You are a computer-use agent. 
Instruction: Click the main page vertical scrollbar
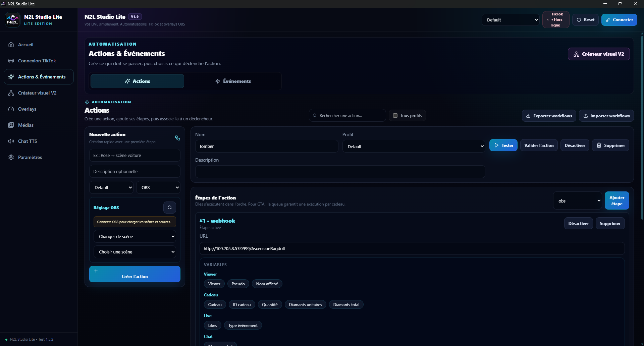click(x=642, y=127)
